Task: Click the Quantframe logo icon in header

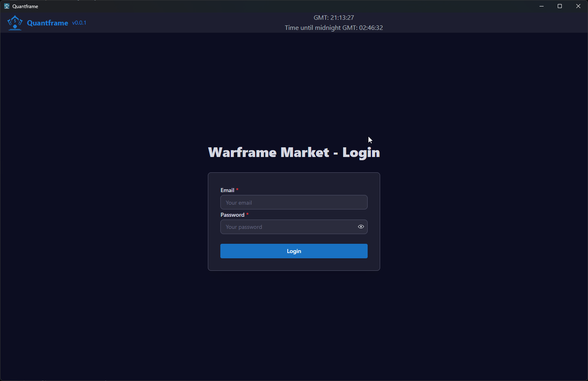Action: click(x=15, y=23)
